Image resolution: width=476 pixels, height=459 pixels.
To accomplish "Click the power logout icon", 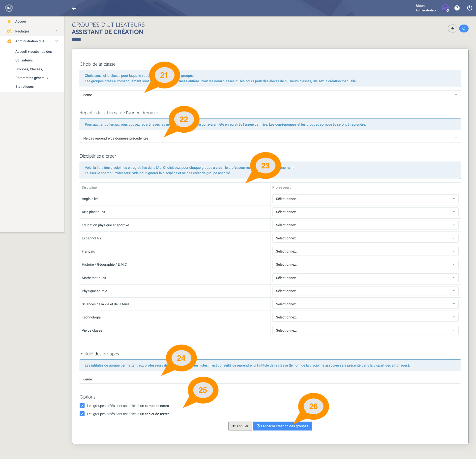I will click(x=469, y=8).
